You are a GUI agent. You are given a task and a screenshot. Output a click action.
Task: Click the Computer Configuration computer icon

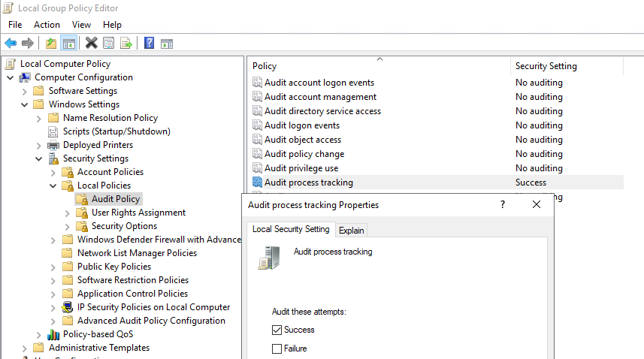coord(25,77)
